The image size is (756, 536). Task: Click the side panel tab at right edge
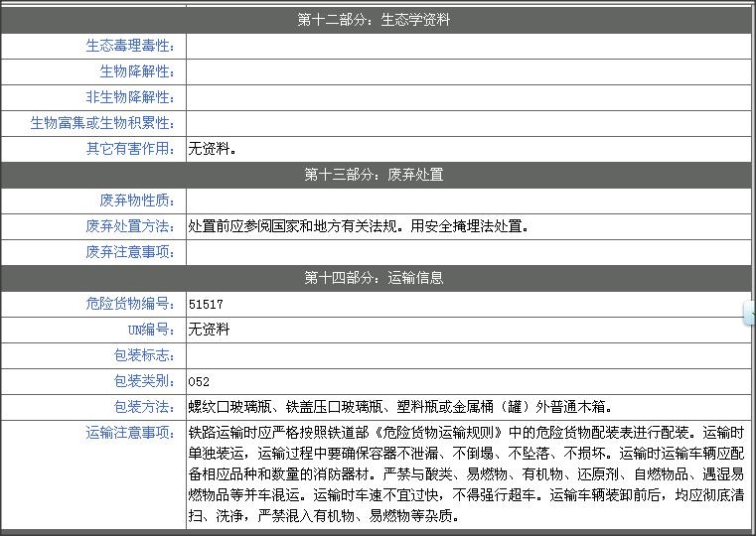pos(751,313)
